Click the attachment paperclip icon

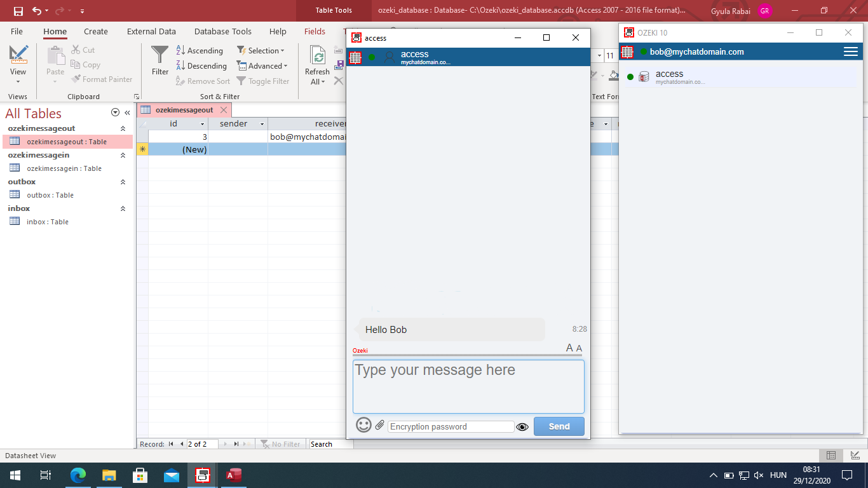[380, 425]
